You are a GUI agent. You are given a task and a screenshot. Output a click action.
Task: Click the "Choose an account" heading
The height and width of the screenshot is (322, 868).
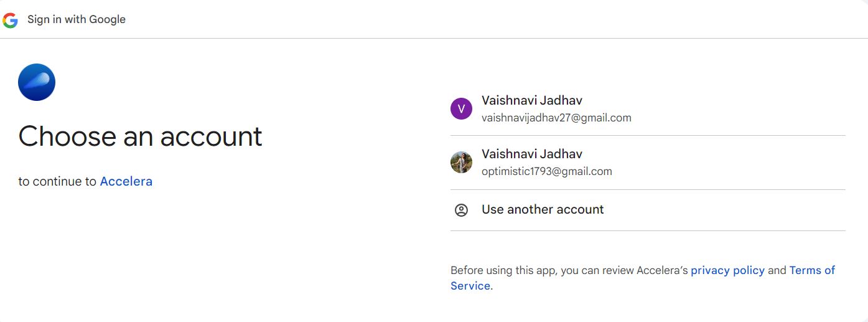coord(140,136)
